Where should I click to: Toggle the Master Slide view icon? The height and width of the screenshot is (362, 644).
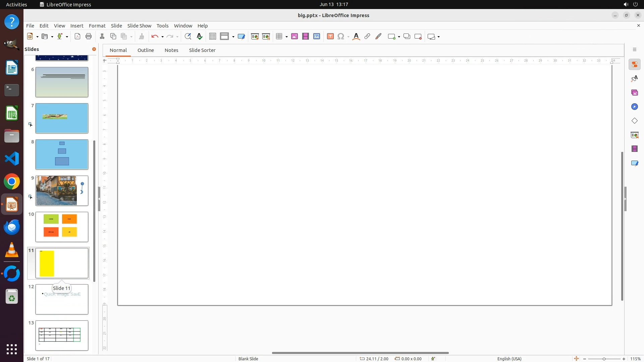[241, 37]
